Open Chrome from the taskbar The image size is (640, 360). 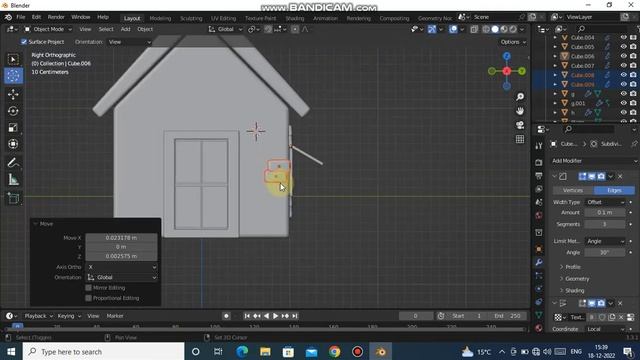tap(334, 351)
